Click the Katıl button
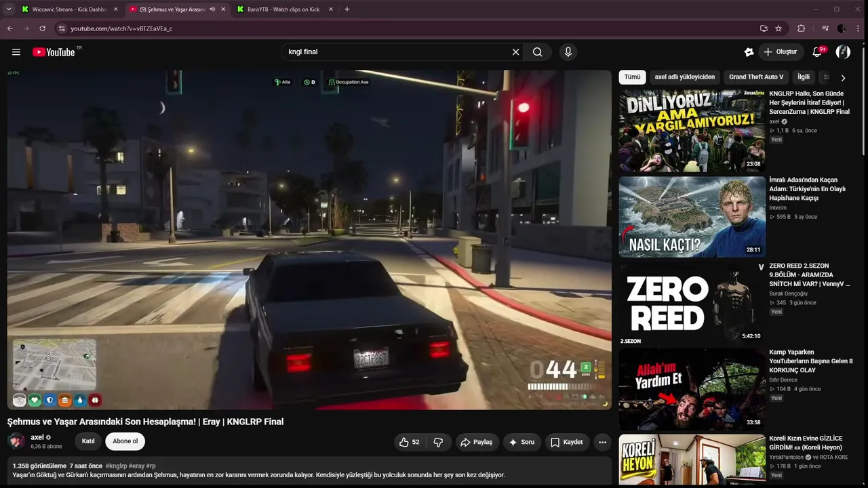This screenshot has height=488, width=868. (x=88, y=441)
